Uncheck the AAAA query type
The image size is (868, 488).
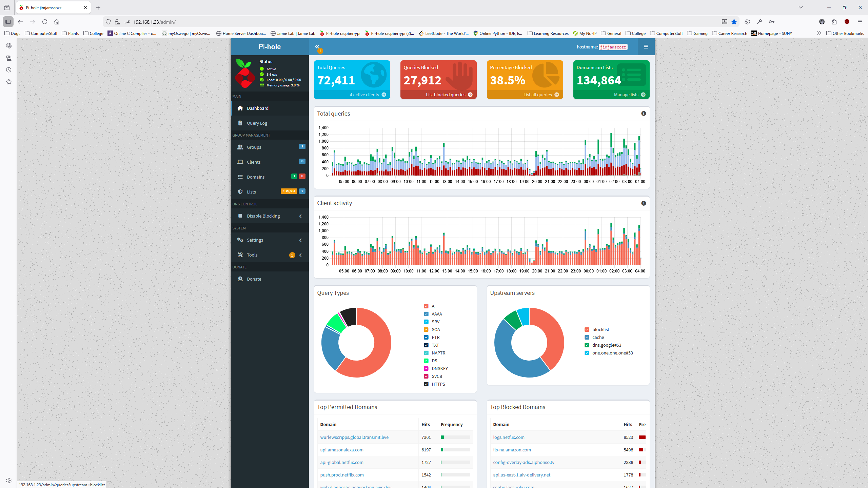pos(426,314)
